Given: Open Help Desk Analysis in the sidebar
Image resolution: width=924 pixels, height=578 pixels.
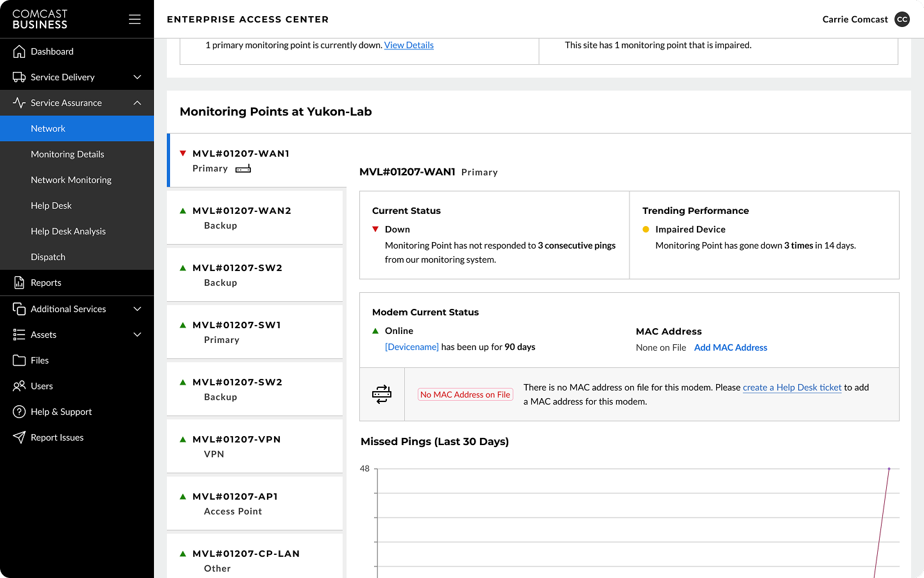Looking at the screenshot, I should (x=77, y=231).
